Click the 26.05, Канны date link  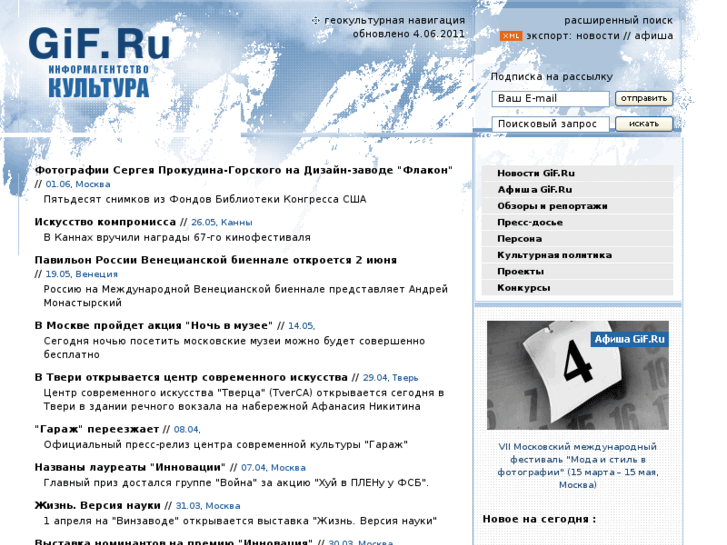pyautogui.click(x=222, y=222)
